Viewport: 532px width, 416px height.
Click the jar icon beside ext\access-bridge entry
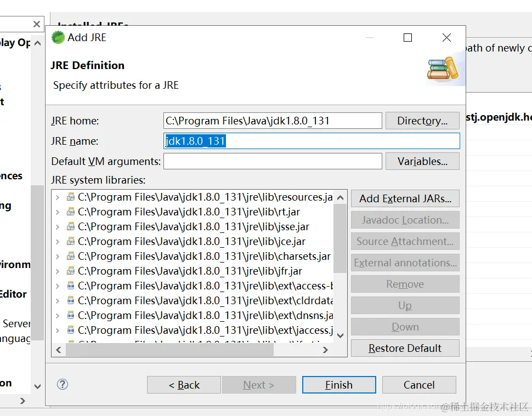(x=71, y=286)
